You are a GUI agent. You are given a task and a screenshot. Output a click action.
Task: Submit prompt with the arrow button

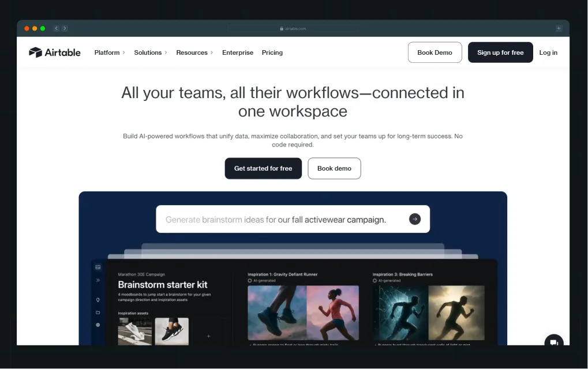pyautogui.click(x=415, y=219)
